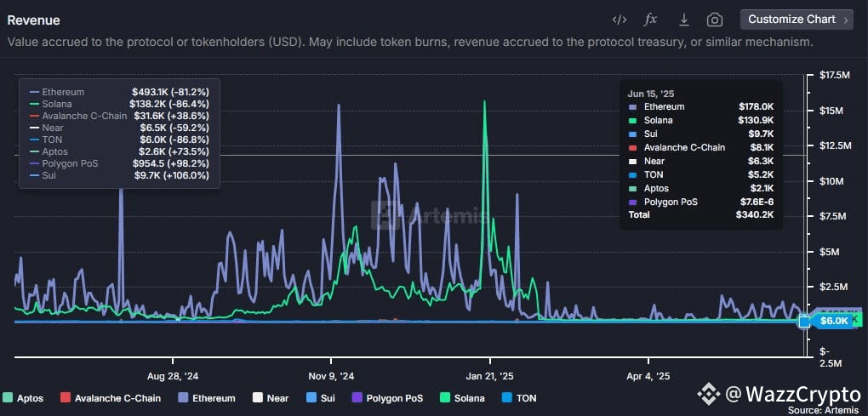Click the Jun 15, '25 tooltip date
This screenshot has height=416, width=868.
tap(650, 94)
